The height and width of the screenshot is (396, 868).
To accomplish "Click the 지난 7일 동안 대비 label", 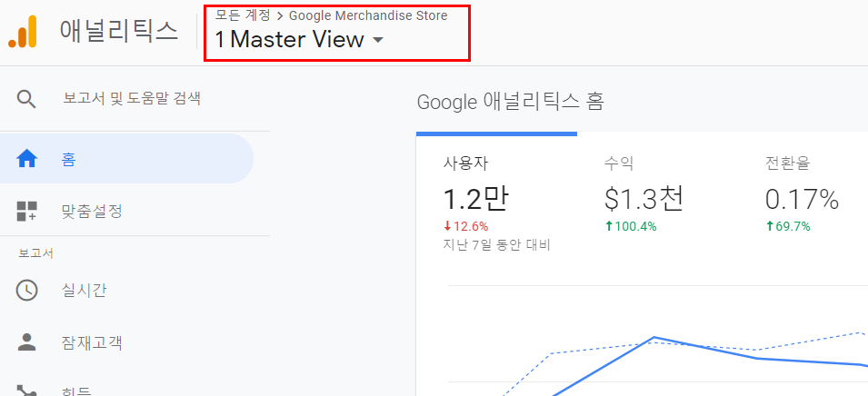I will [x=496, y=244].
